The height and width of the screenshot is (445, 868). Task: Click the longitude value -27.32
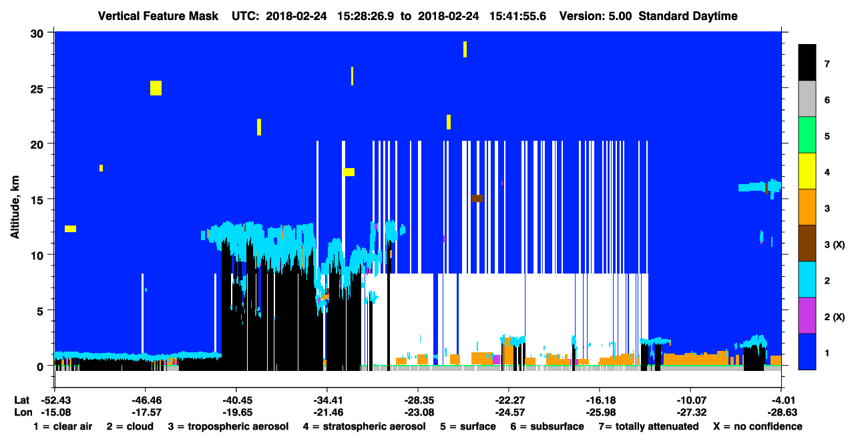(x=690, y=413)
